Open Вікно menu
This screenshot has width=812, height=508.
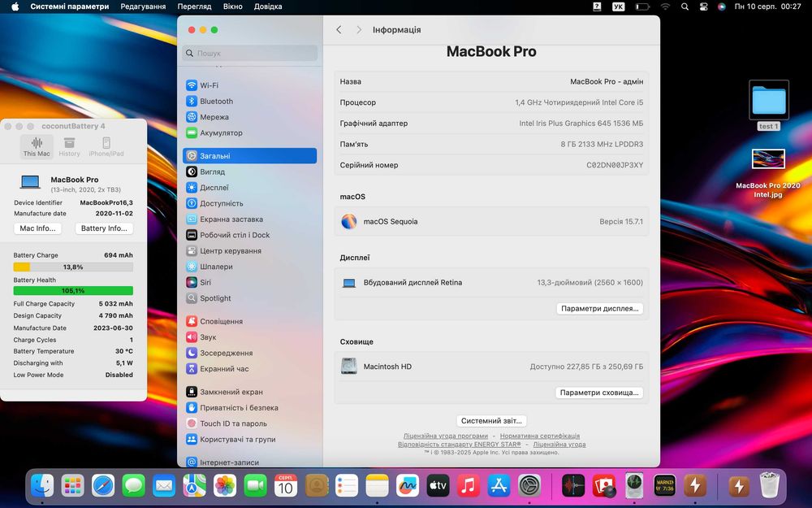(x=232, y=7)
